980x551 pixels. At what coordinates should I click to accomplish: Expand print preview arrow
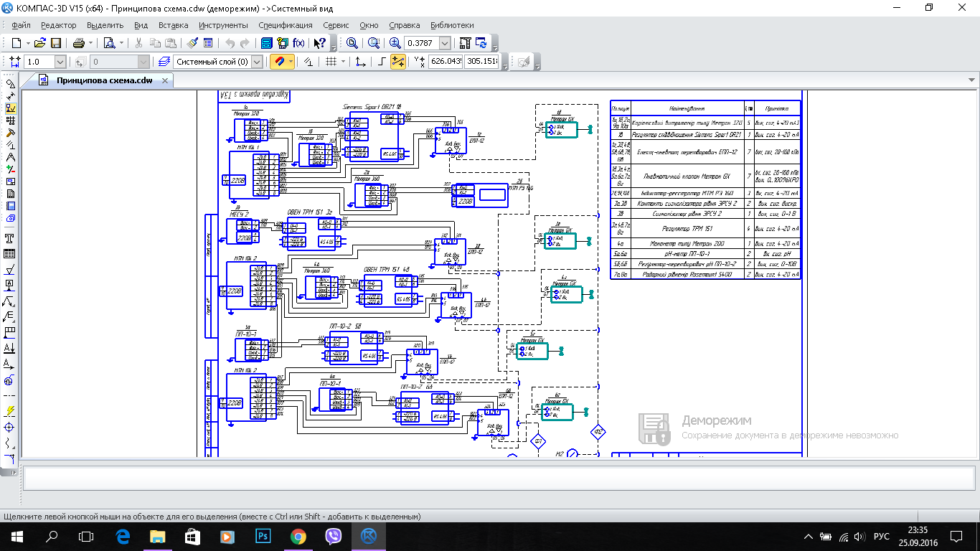[x=121, y=43]
